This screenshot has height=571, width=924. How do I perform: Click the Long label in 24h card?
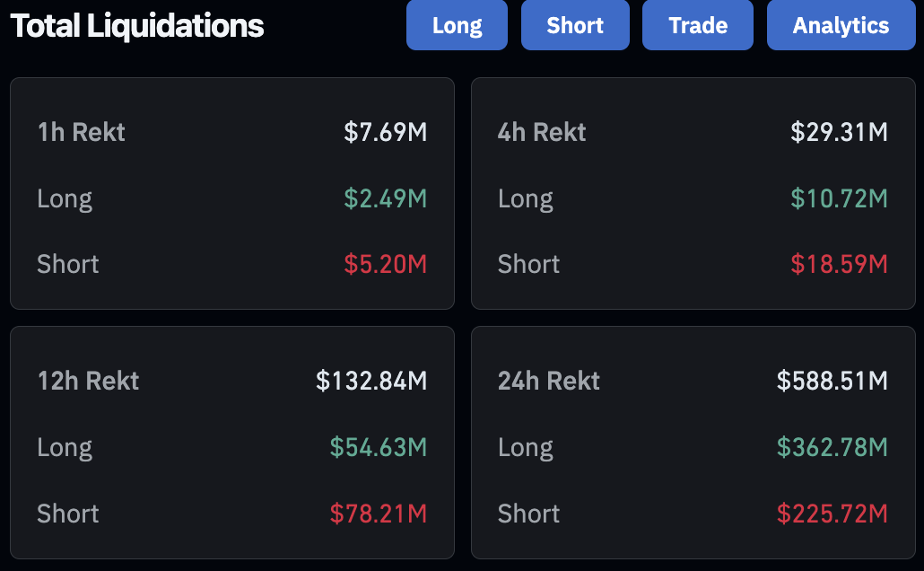(x=526, y=447)
